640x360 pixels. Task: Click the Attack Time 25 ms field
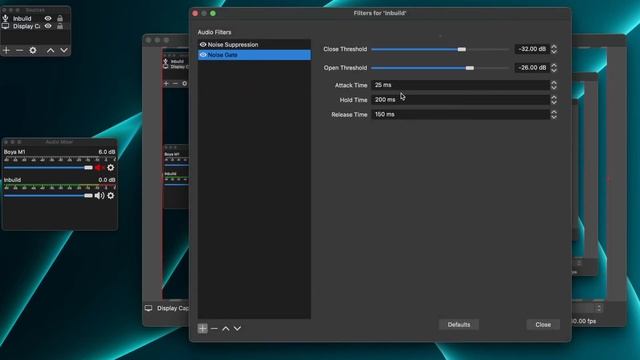pos(460,85)
